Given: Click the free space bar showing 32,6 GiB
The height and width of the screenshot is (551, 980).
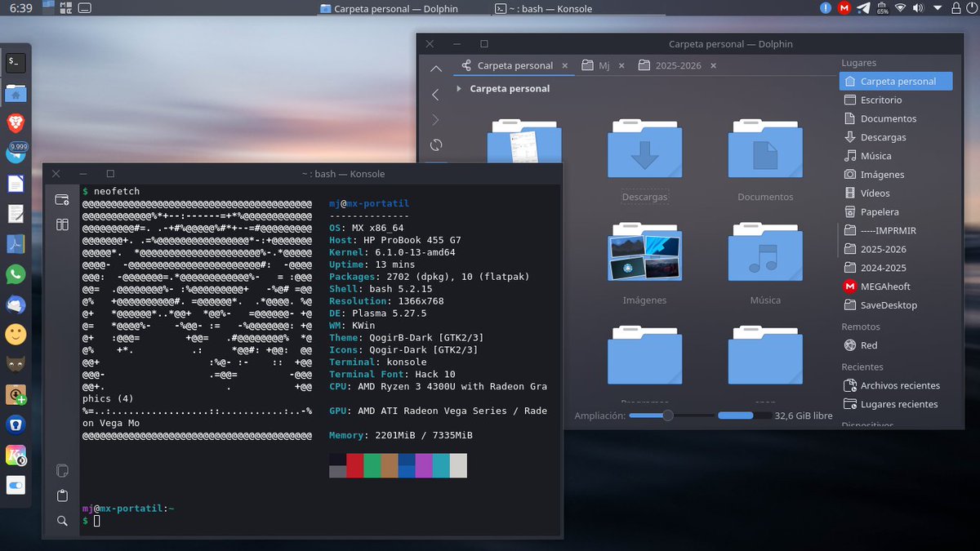Looking at the screenshot, I should [743, 415].
